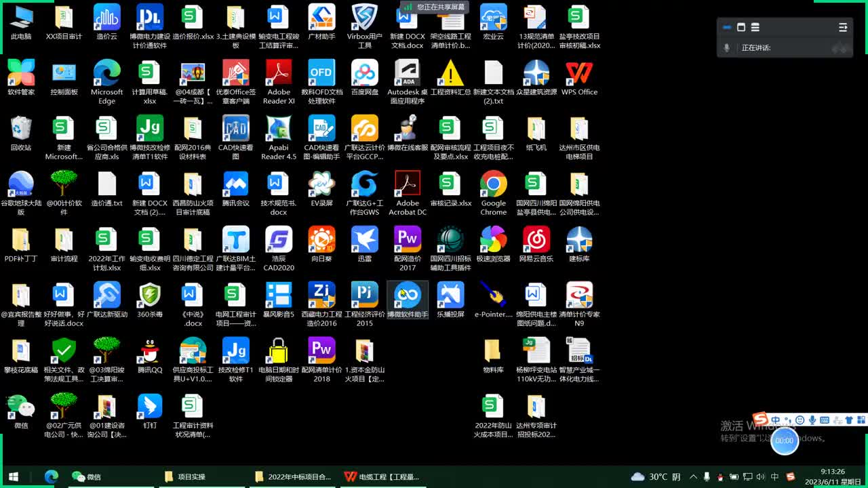868x488 pixels.
Task: Open the 2022年中标项目合... taskbar window
Action: tap(293, 476)
